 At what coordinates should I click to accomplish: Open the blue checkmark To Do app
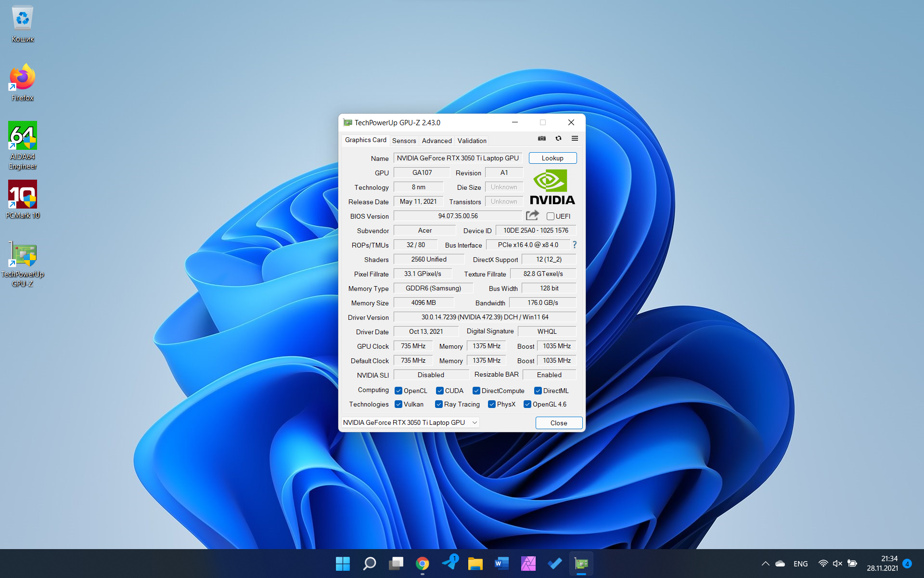(x=555, y=564)
